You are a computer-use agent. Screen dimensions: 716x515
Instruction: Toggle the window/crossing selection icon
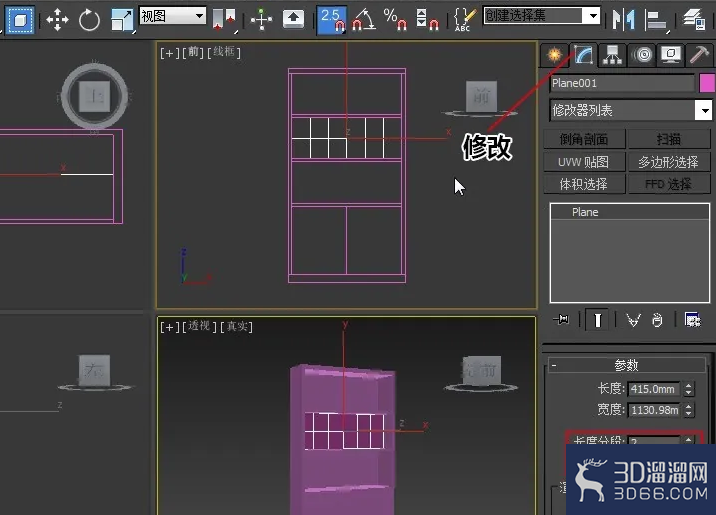(20, 19)
